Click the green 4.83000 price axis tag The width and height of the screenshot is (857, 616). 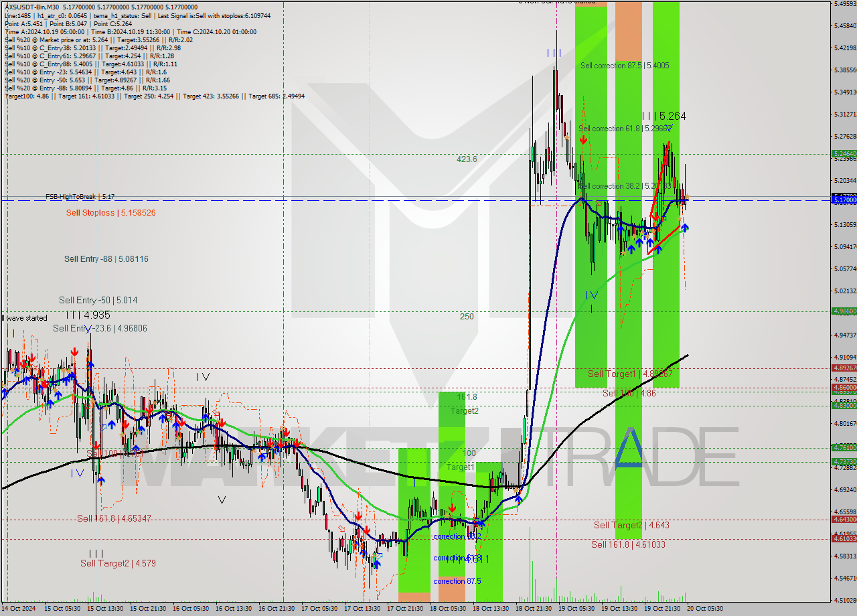(x=844, y=405)
